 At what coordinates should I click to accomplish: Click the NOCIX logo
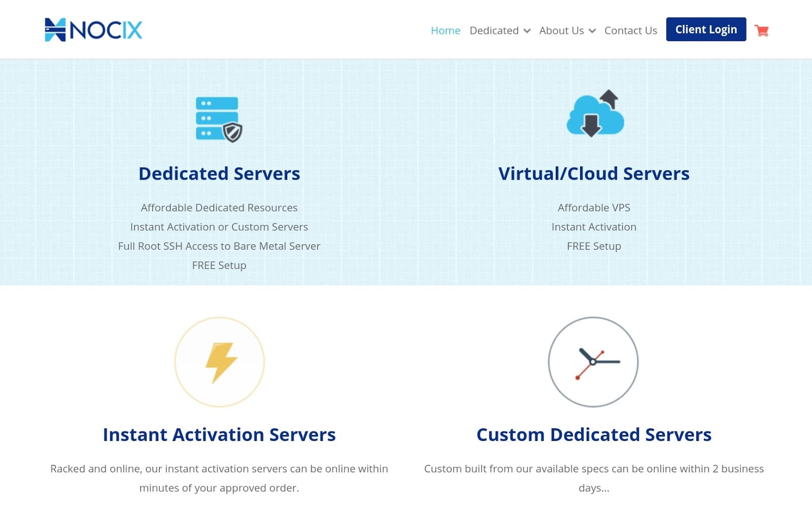tap(93, 30)
